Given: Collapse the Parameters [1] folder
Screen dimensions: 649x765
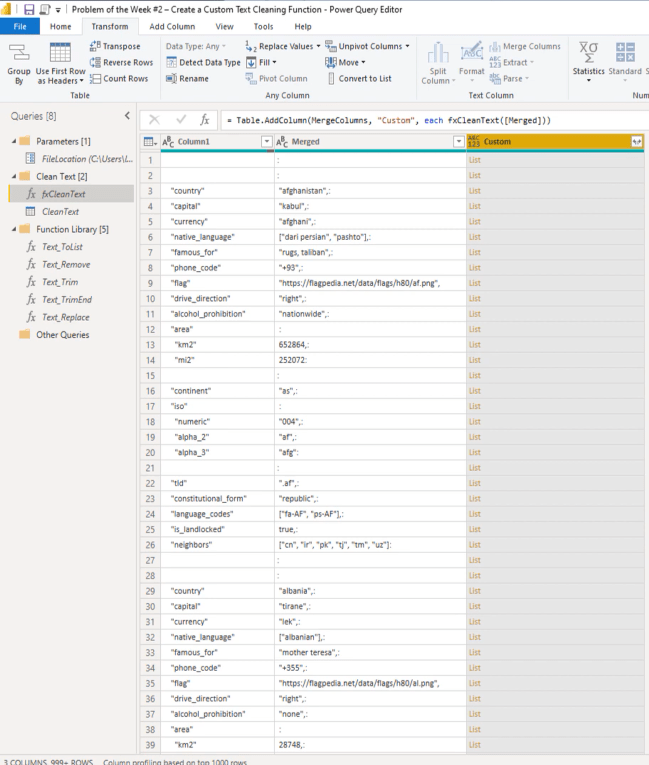Looking at the screenshot, I should 14,141.
